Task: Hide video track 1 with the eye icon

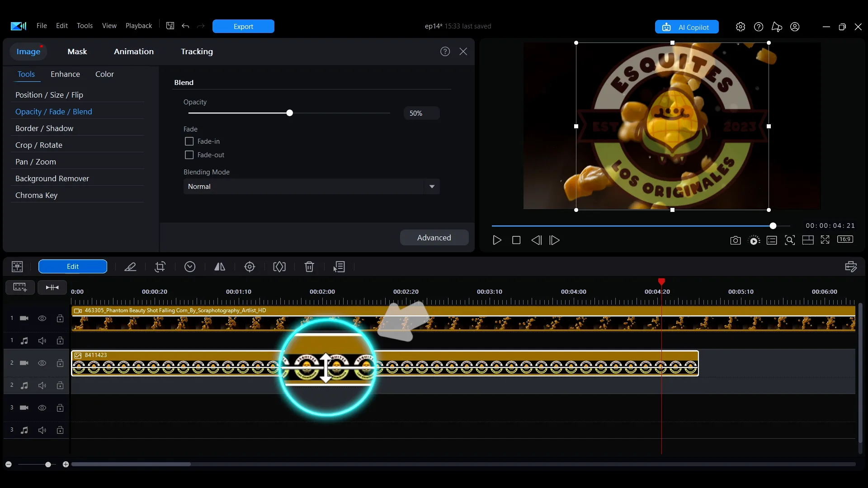Action: [x=42, y=319]
